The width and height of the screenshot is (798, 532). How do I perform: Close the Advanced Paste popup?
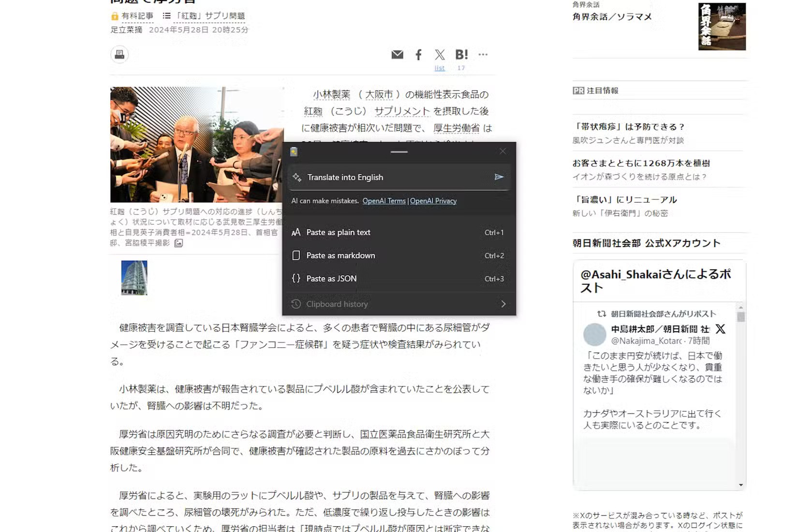[x=502, y=151]
